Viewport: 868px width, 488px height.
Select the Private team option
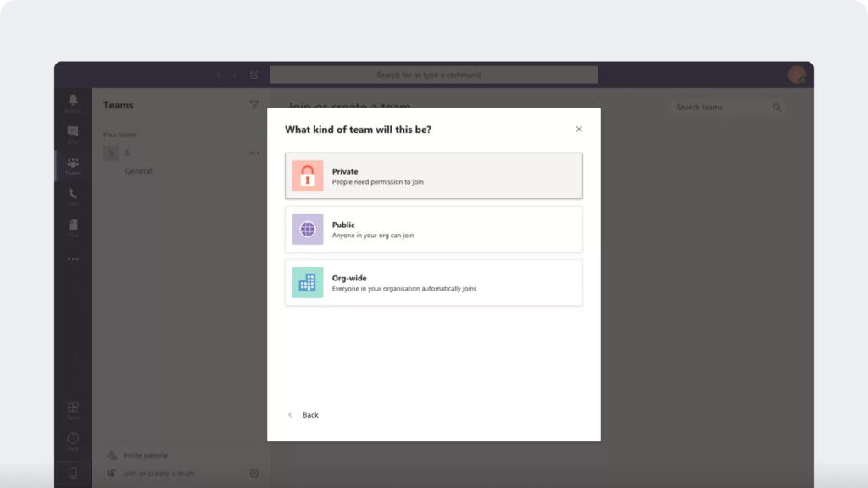(433, 175)
